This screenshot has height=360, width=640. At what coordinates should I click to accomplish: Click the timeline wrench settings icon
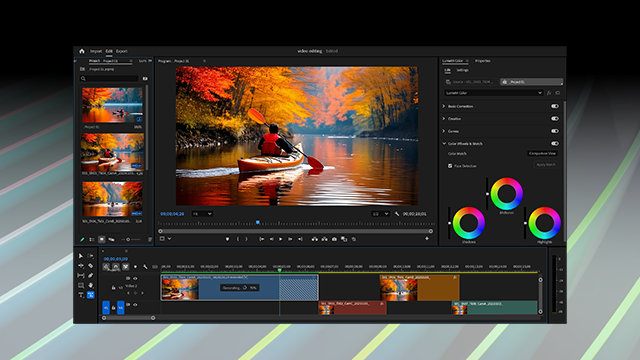(145, 267)
